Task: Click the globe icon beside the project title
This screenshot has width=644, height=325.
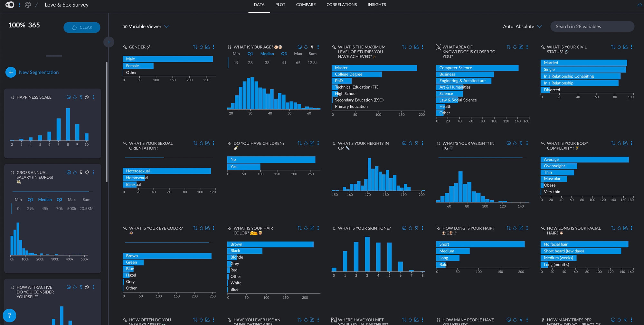Action: pos(28,5)
